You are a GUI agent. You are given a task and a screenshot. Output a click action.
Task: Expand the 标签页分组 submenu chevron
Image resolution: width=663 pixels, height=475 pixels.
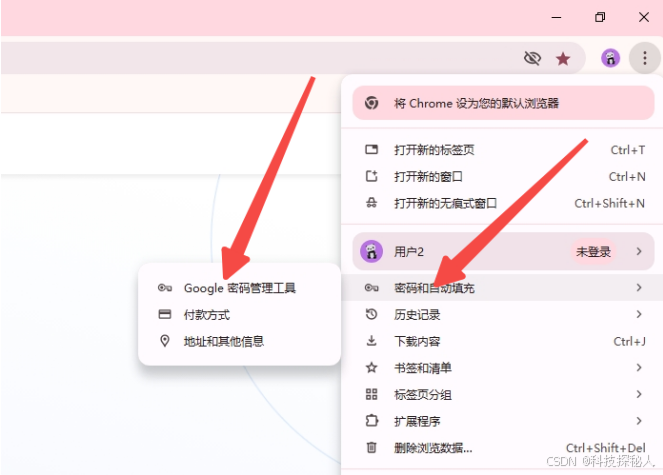tap(639, 394)
